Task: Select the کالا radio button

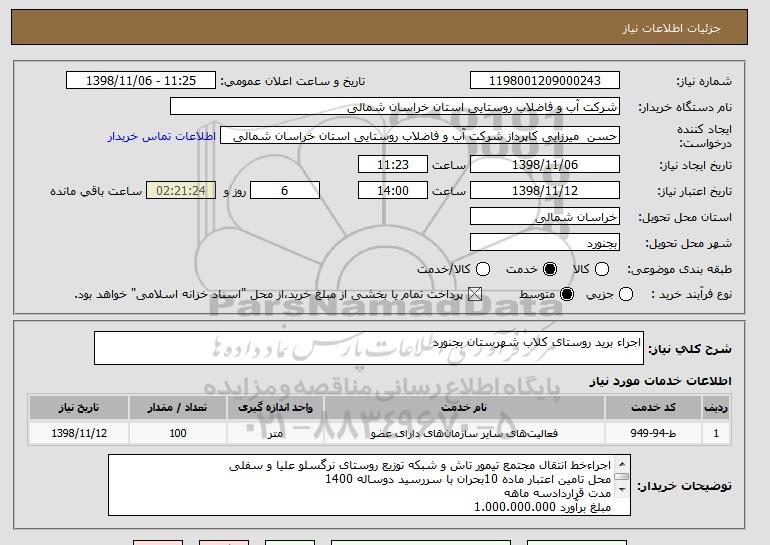Action: [x=602, y=269]
